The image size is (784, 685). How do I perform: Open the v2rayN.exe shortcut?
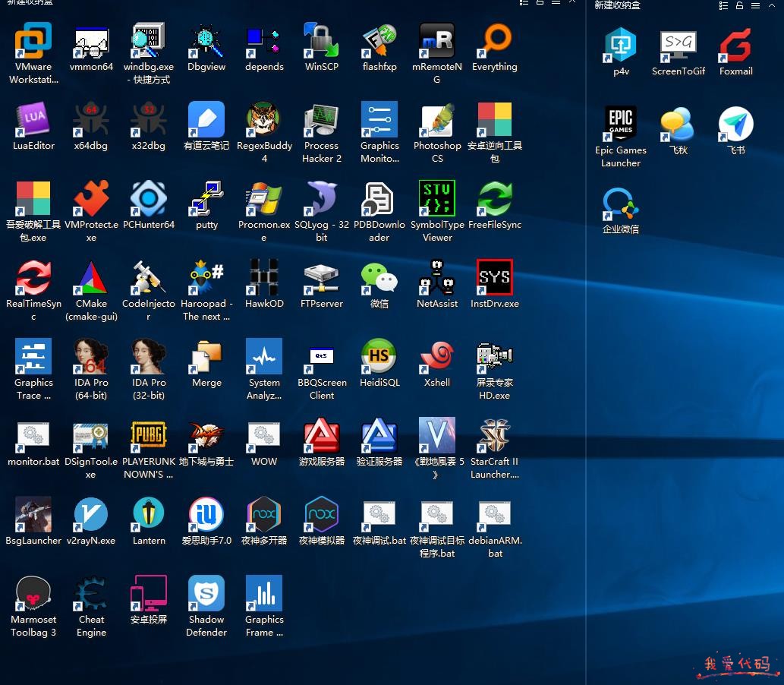(x=91, y=514)
